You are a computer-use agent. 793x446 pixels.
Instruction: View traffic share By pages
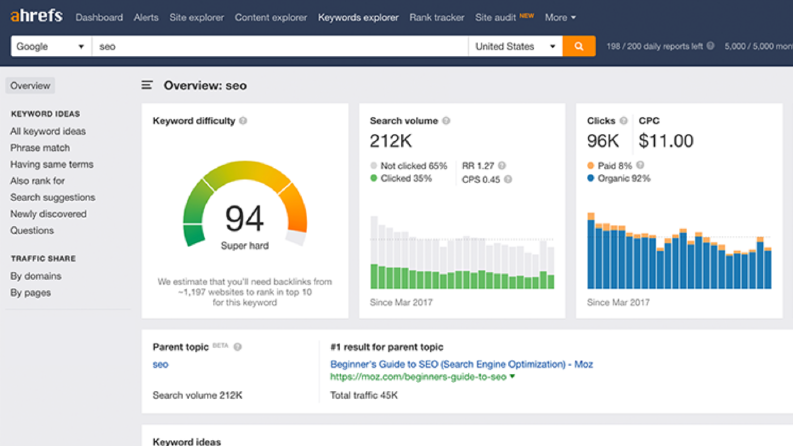(x=30, y=292)
